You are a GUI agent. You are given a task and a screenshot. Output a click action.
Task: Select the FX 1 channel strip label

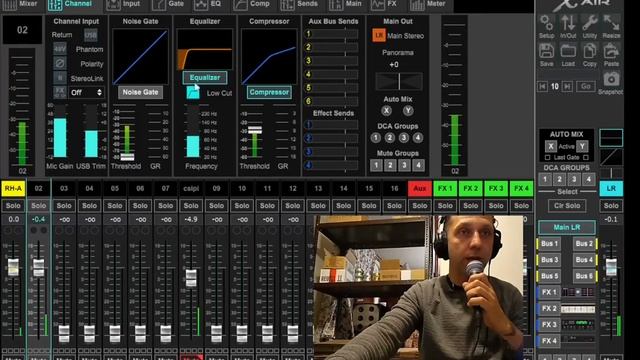pos(445,188)
